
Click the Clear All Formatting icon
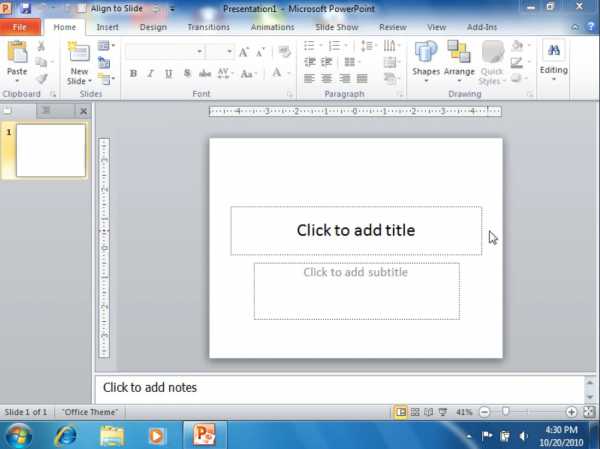(284, 52)
